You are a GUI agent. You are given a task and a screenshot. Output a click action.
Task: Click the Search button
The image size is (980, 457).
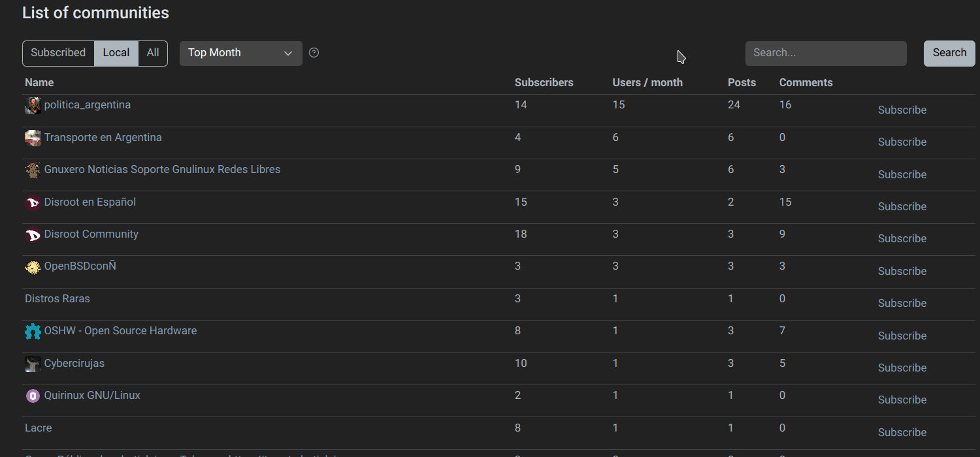[x=949, y=53]
